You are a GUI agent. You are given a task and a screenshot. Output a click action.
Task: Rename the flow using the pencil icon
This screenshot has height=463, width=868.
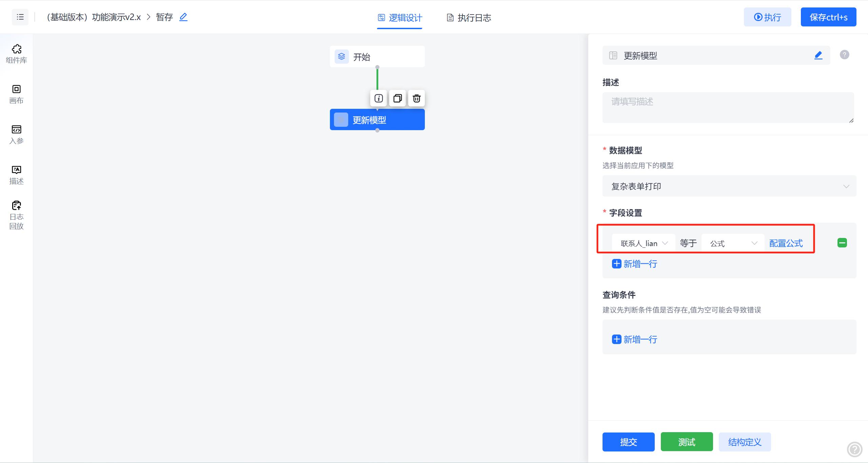[183, 17]
